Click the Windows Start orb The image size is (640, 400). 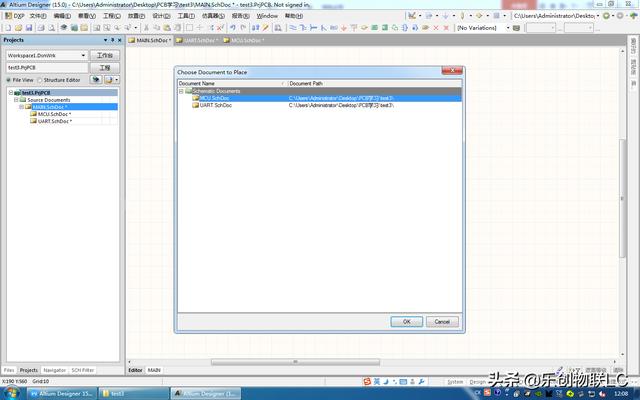[11, 393]
